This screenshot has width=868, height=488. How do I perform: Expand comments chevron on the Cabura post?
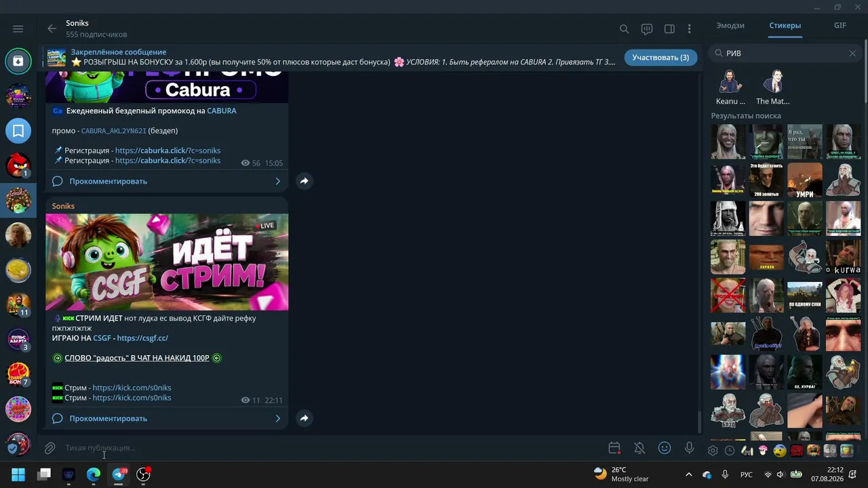277,181
